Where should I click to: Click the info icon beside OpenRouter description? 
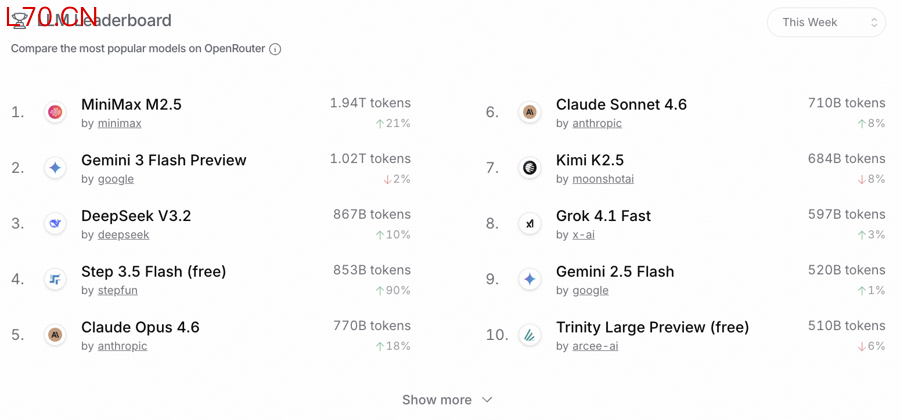(275, 49)
